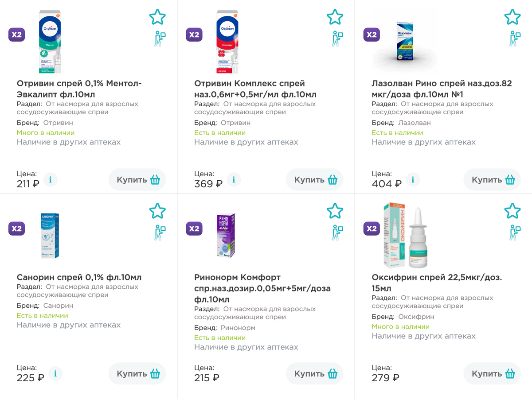
Task: Show price info for Лазолван Рино
Action: click(413, 180)
